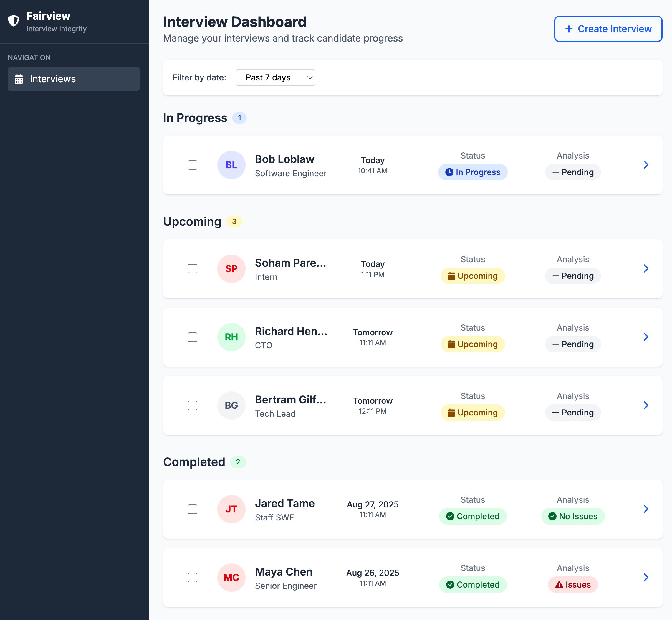Click the MC avatar for Maya Chen

231,577
